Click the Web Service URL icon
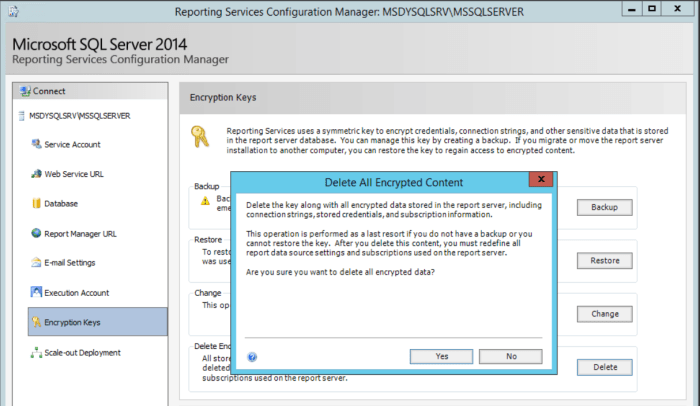Viewport: 700px width, 406px height. click(x=36, y=174)
